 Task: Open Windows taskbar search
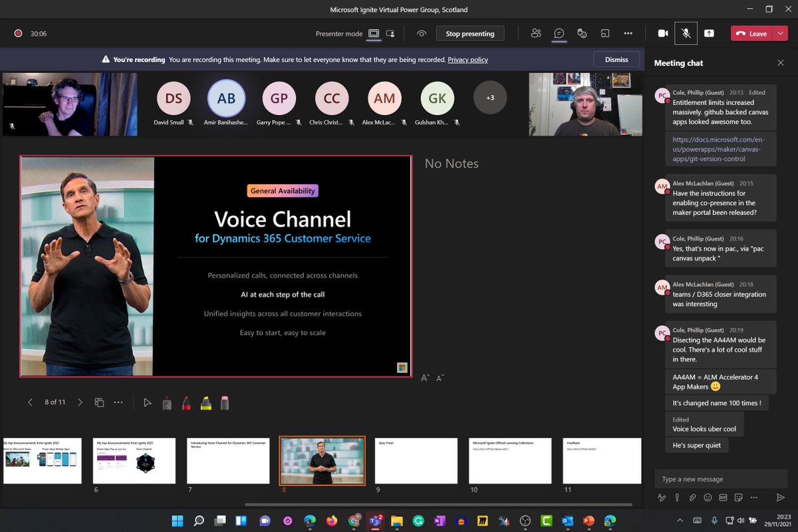pyautogui.click(x=199, y=520)
